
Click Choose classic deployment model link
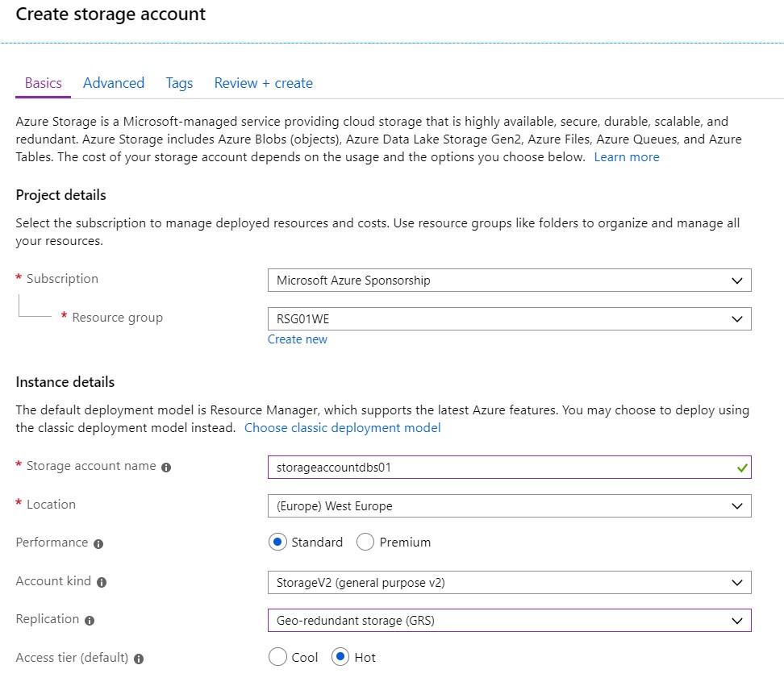(x=343, y=428)
